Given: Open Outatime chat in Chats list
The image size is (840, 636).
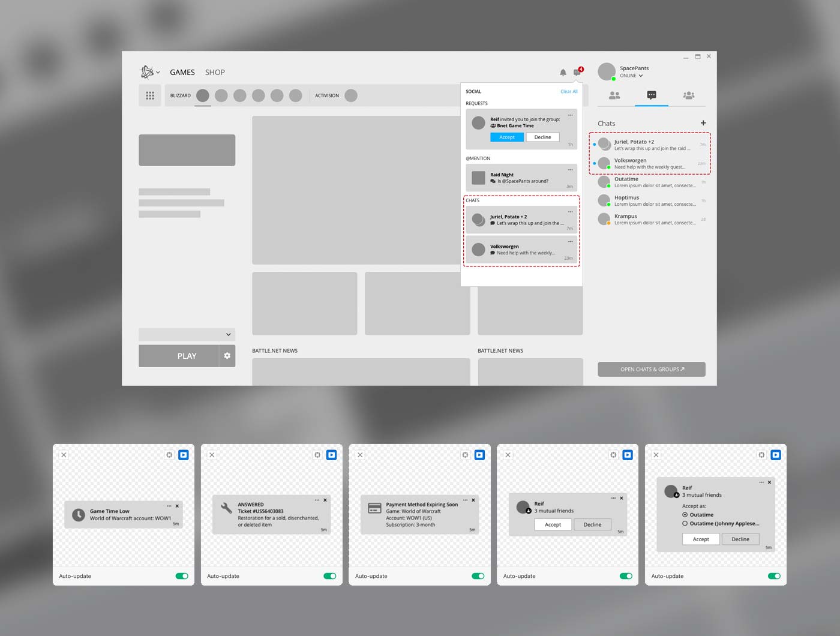Looking at the screenshot, I should pyautogui.click(x=652, y=182).
